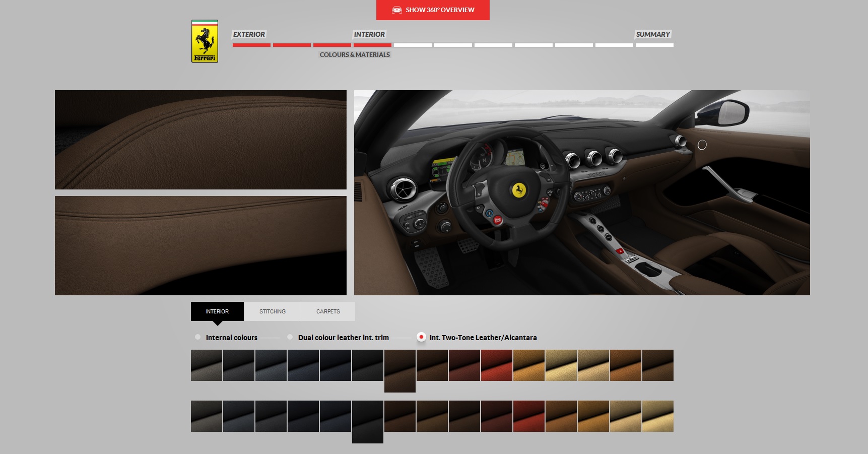This screenshot has width=868, height=454.
Task: Click the Interior step heading in the progress bar
Action: coord(369,34)
